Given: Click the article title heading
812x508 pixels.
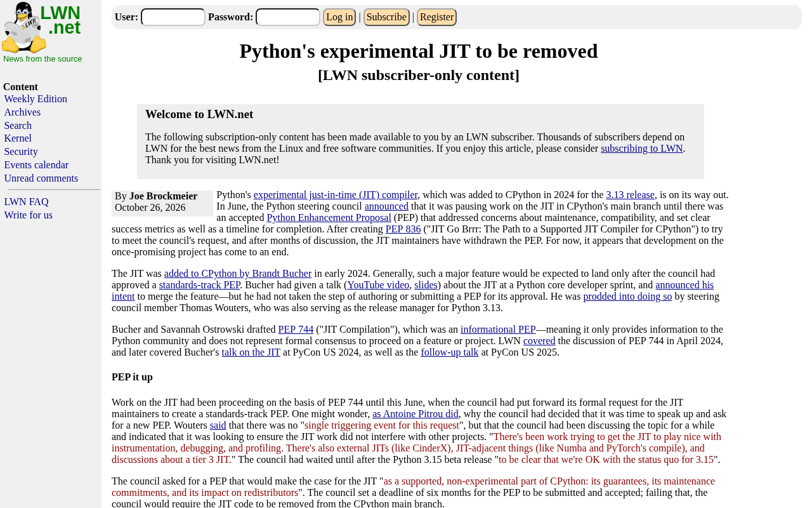Looking at the screenshot, I should click(419, 51).
